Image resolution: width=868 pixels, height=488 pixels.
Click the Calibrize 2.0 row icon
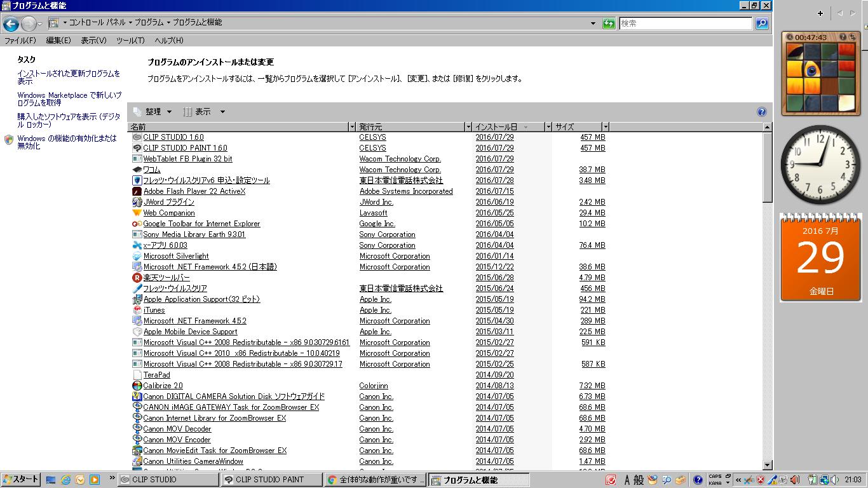coord(137,386)
